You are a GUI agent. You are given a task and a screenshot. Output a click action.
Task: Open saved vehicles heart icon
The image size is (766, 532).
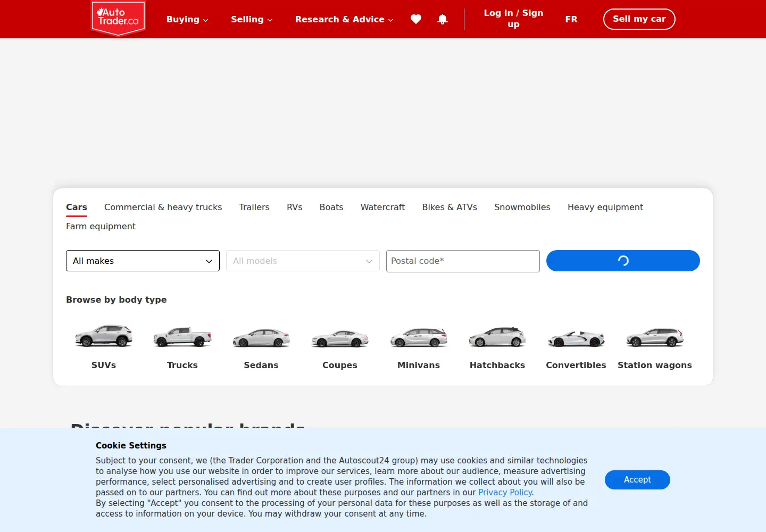point(416,19)
